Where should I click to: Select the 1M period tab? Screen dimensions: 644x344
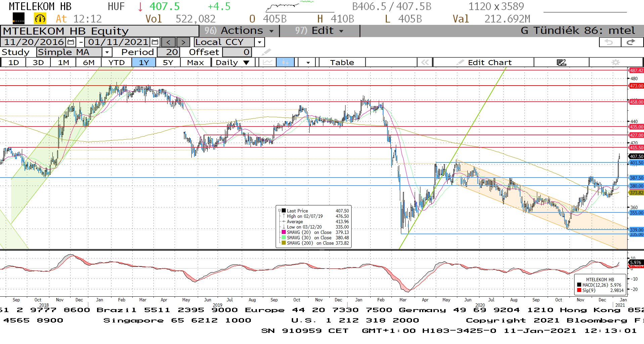point(63,62)
